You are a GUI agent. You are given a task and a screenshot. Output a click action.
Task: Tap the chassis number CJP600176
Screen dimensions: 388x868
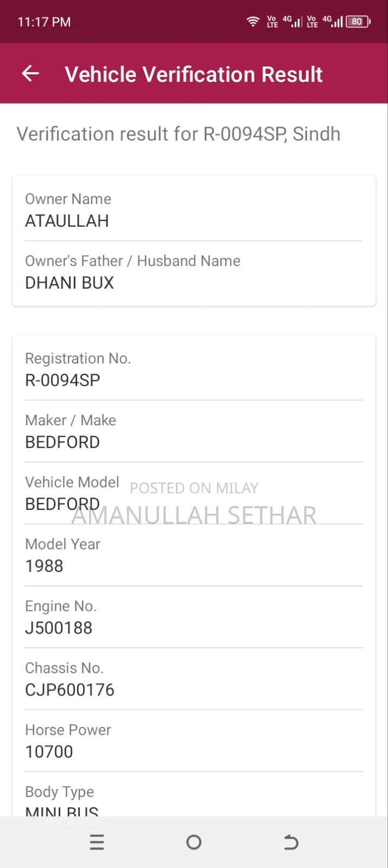(x=70, y=690)
